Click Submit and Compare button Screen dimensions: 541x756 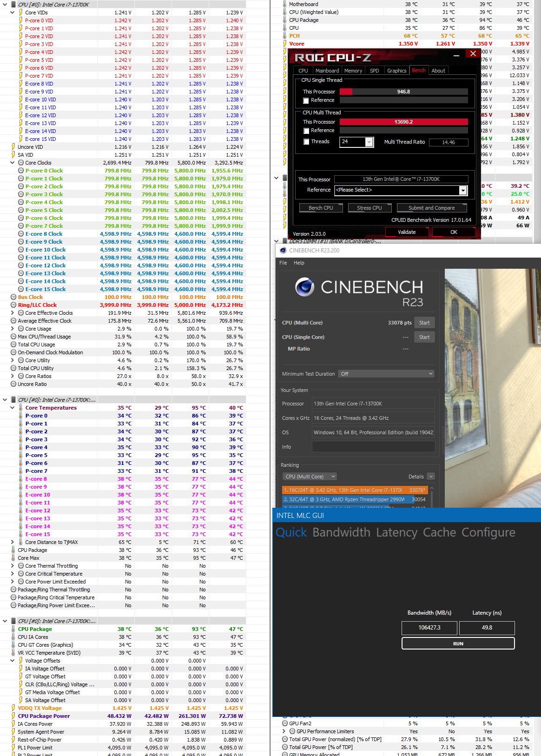(x=432, y=208)
